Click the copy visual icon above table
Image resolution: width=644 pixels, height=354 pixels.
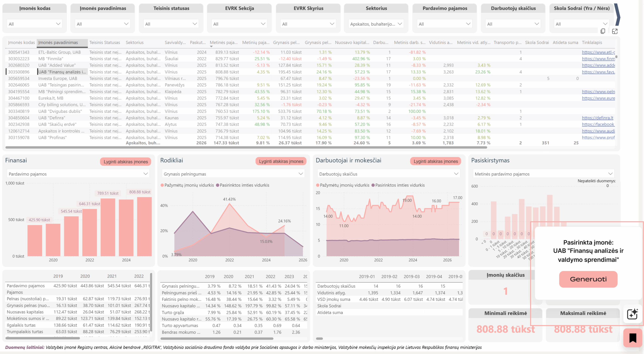coord(603,31)
